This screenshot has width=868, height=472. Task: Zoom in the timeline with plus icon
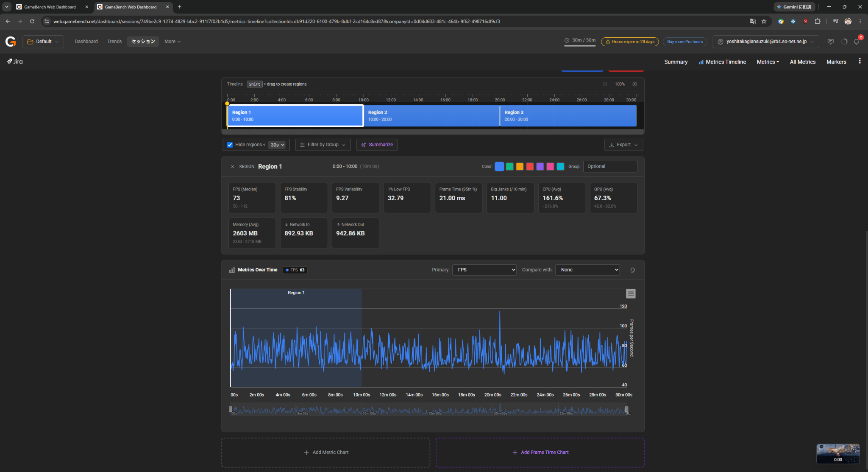click(x=634, y=84)
